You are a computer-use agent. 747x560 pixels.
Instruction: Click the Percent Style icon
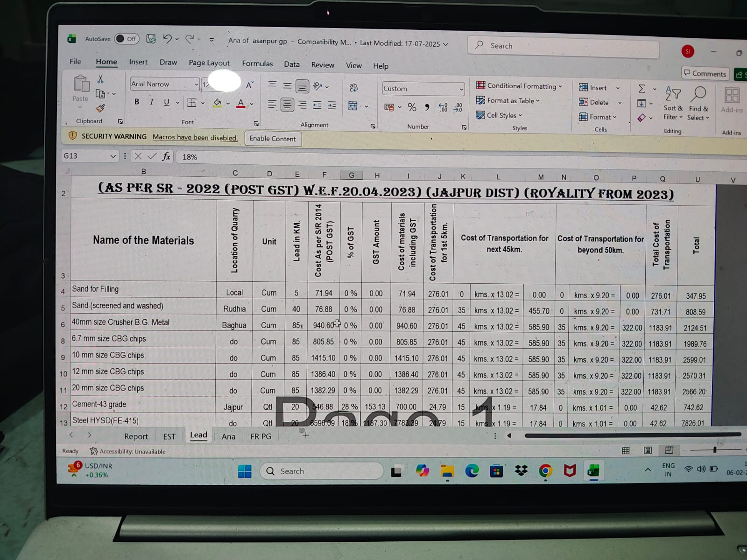pyautogui.click(x=412, y=107)
